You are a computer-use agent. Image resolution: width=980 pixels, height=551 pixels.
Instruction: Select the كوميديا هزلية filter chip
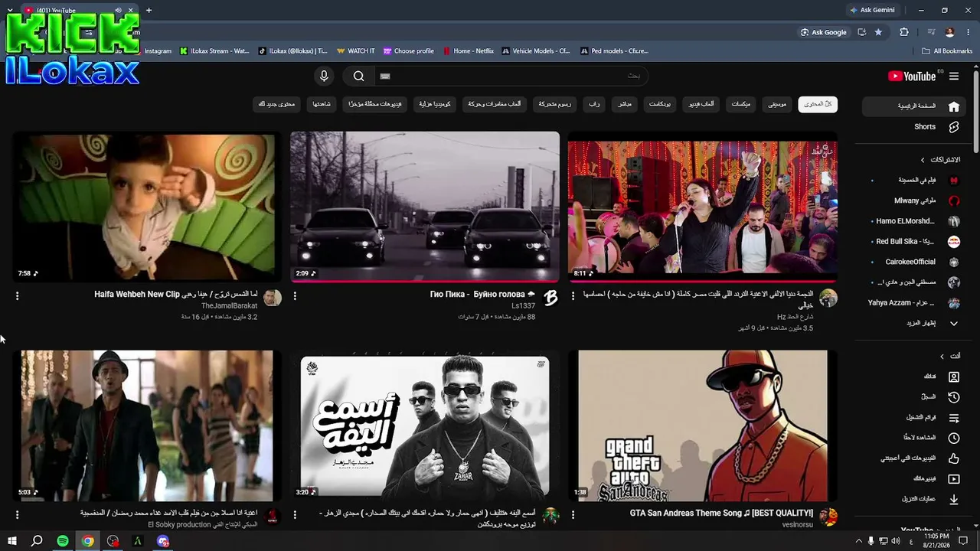434,104
